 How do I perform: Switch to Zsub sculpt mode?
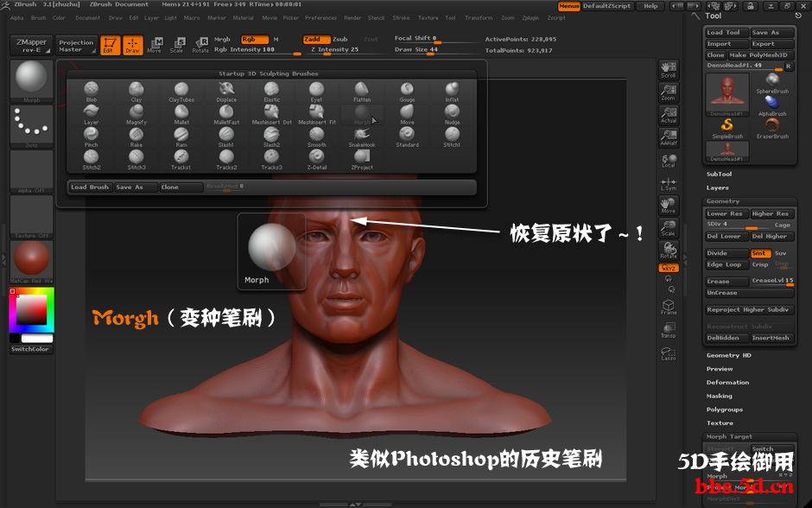click(340, 40)
